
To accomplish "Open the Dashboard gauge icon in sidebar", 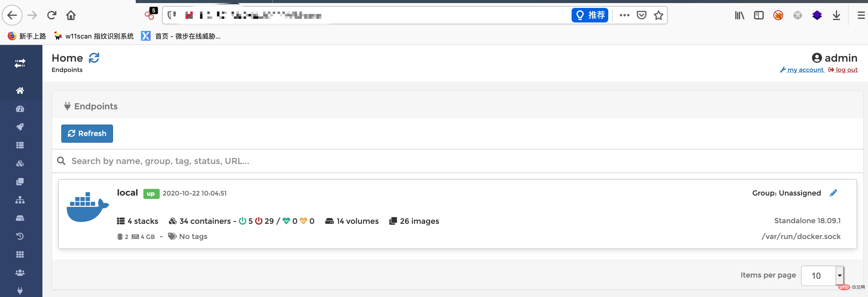I will point(20,109).
